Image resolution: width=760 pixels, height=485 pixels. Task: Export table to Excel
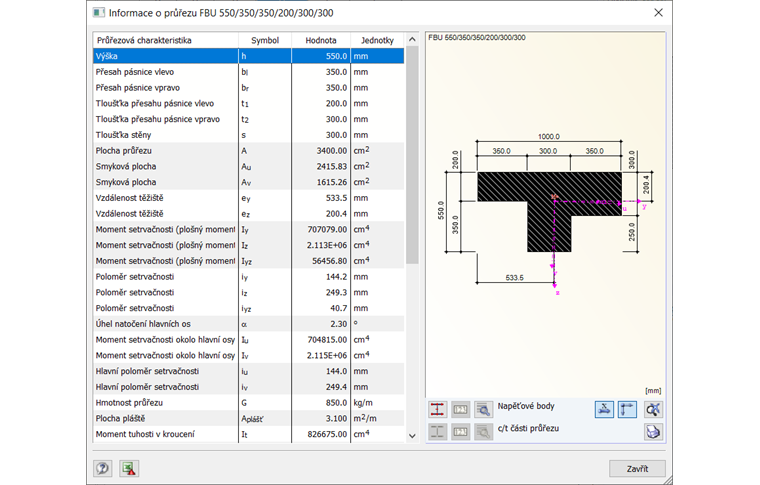coord(128,468)
